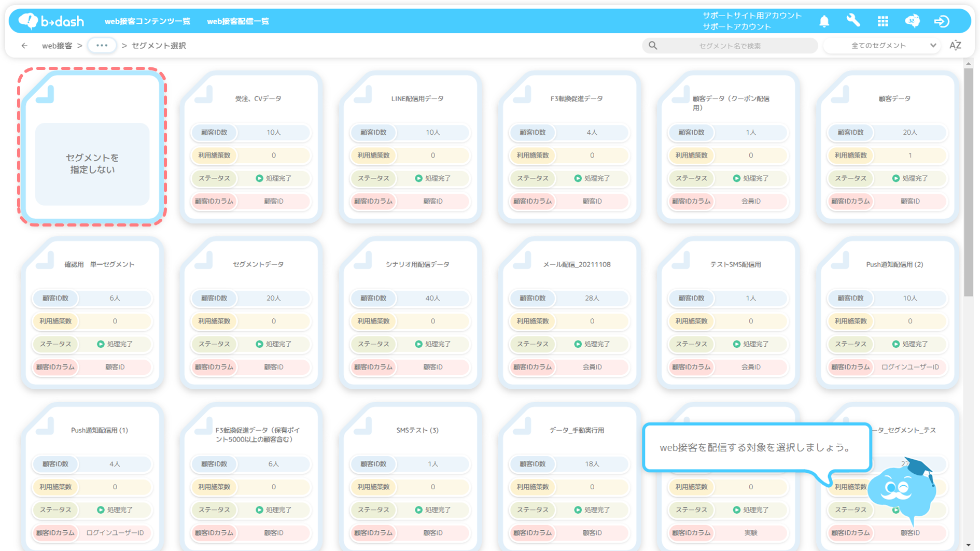Open the apps grid icon
Viewport: 980px width, 551px height.
[x=883, y=21]
